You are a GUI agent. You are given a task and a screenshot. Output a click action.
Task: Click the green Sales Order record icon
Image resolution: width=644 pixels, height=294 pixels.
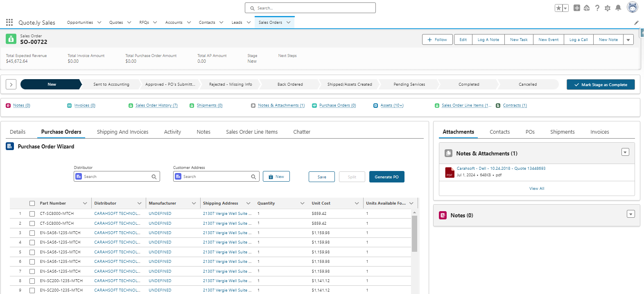(11, 39)
